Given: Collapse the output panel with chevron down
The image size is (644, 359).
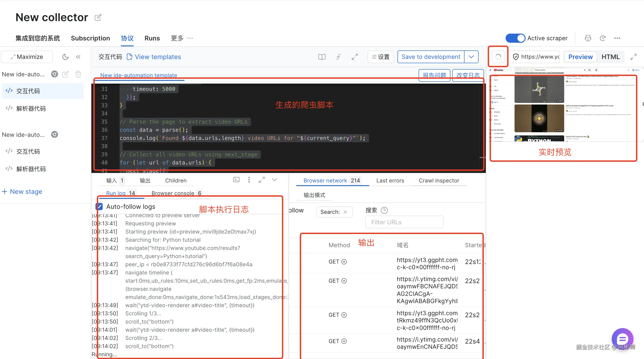Looking at the screenshot, I should pos(275,180).
